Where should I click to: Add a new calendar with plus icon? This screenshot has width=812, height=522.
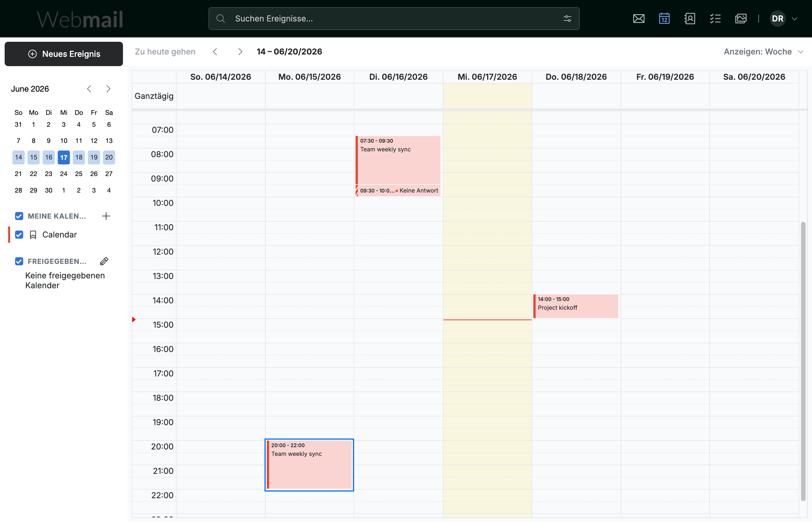pyautogui.click(x=106, y=216)
